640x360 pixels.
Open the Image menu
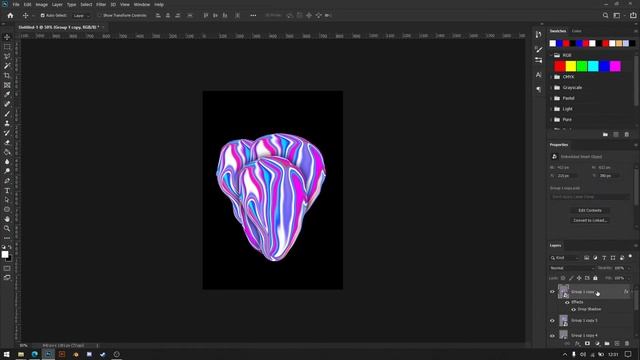point(42,4)
